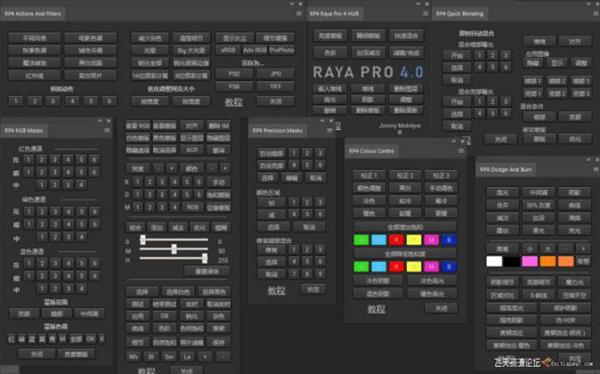Click the ACR button in the masks panel

[192, 150]
